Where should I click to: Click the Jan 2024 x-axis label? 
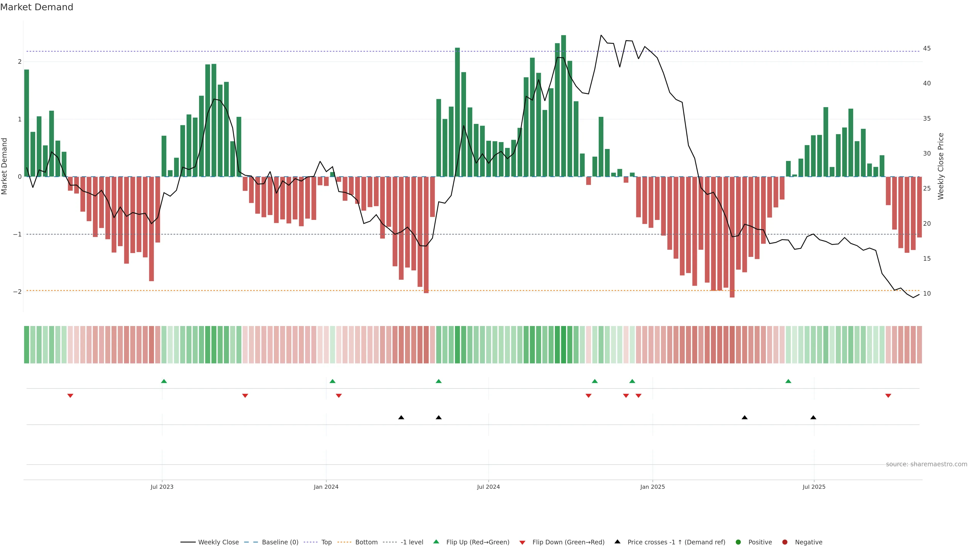click(326, 487)
